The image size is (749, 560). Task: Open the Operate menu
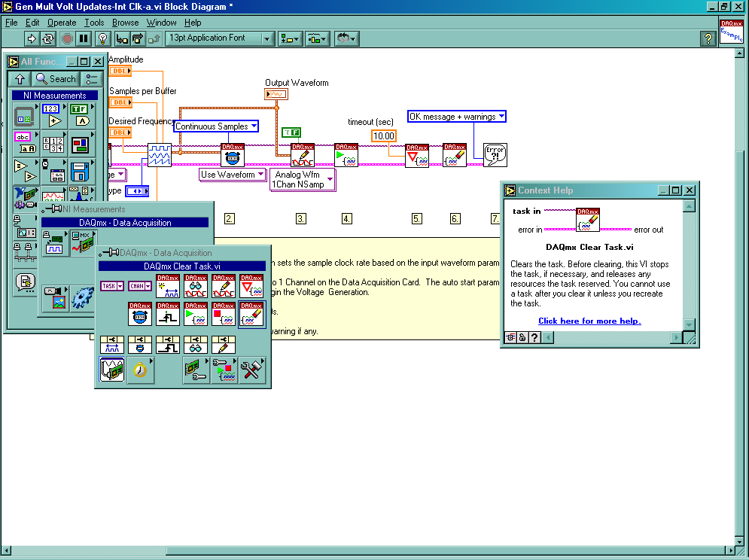click(x=62, y=23)
